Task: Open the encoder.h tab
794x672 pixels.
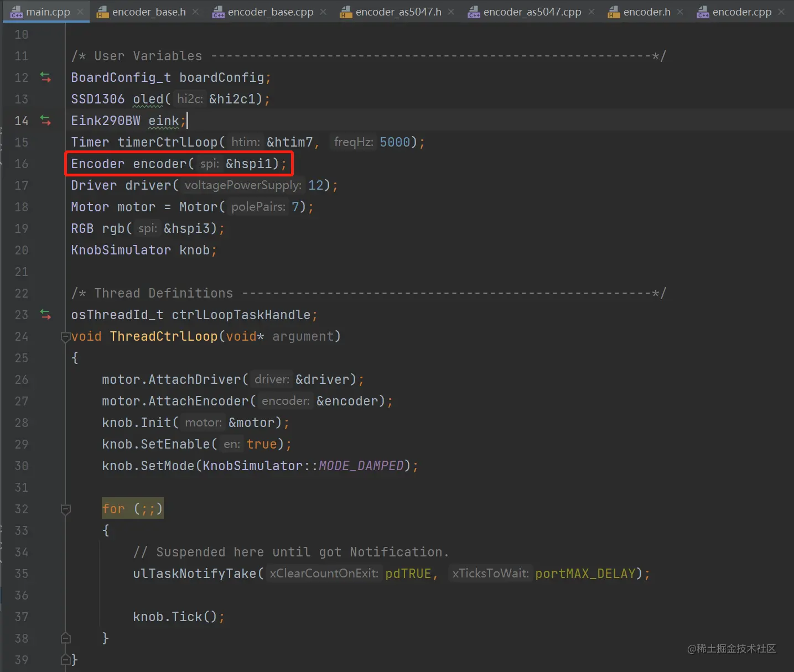Action: point(647,12)
